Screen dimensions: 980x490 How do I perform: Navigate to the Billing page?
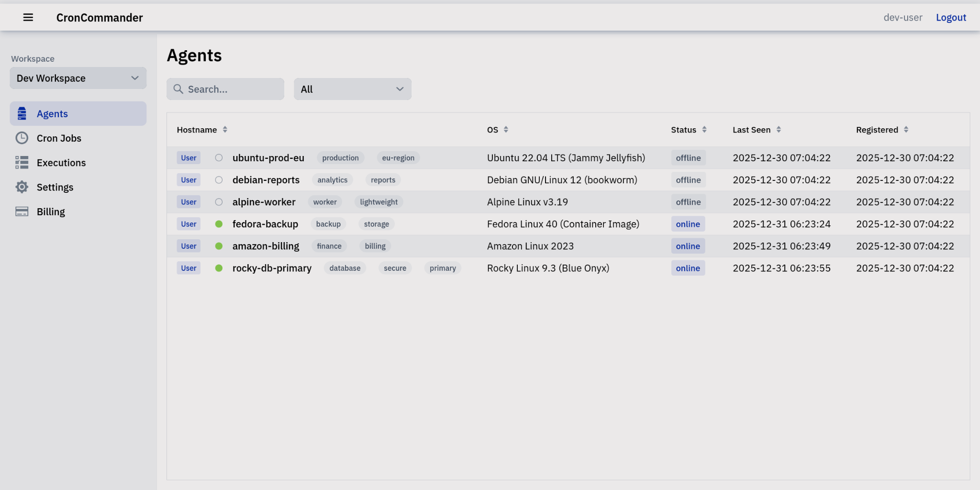pos(51,211)
